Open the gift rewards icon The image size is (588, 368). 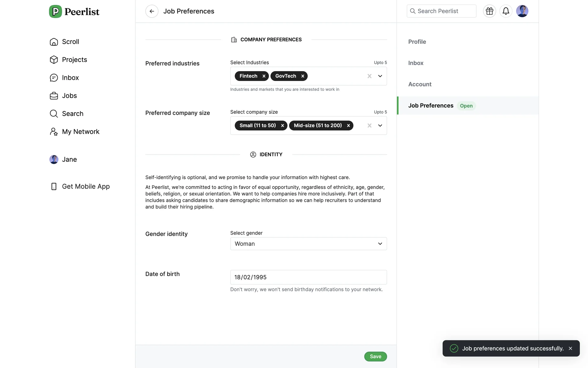tap(489, 11)
